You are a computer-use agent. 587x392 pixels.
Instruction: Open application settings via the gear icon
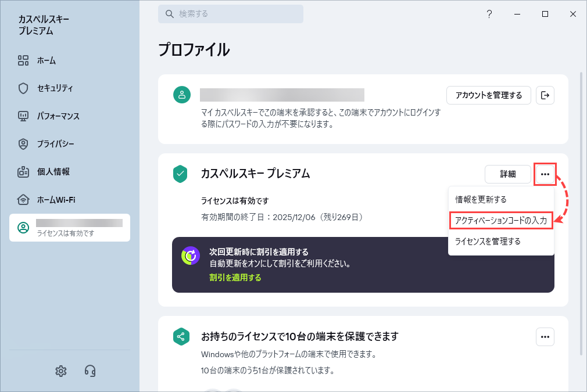pyautogui.click(x=61, y=371)
